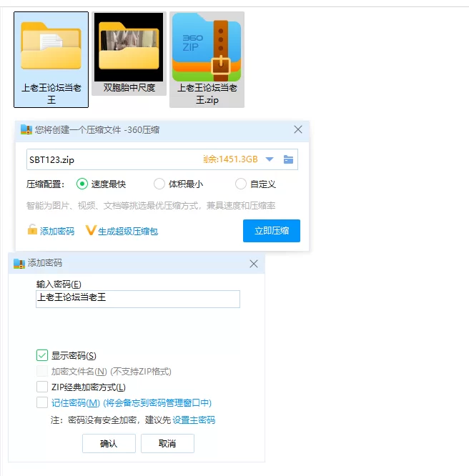Select the 体积最小 radio button
Viewport: 469px width, 476px height.
coord(159,184)
